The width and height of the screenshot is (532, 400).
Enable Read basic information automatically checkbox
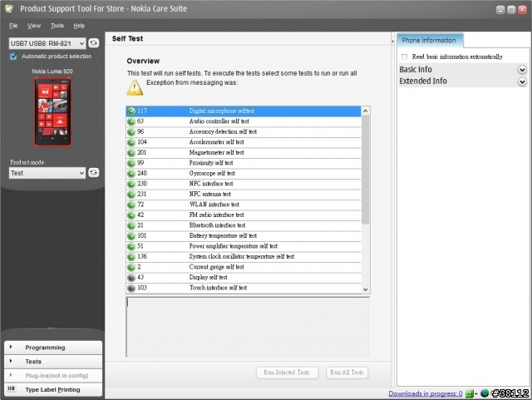405,57
